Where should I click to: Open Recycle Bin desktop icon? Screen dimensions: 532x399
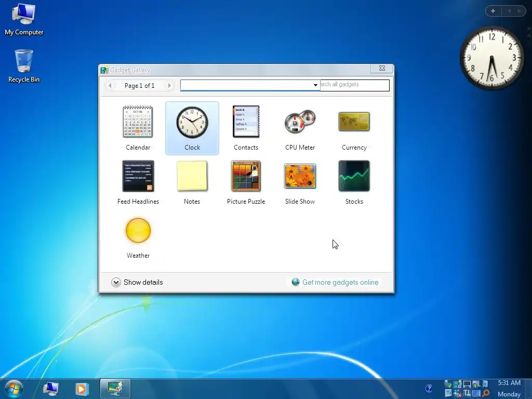point(24,66)
